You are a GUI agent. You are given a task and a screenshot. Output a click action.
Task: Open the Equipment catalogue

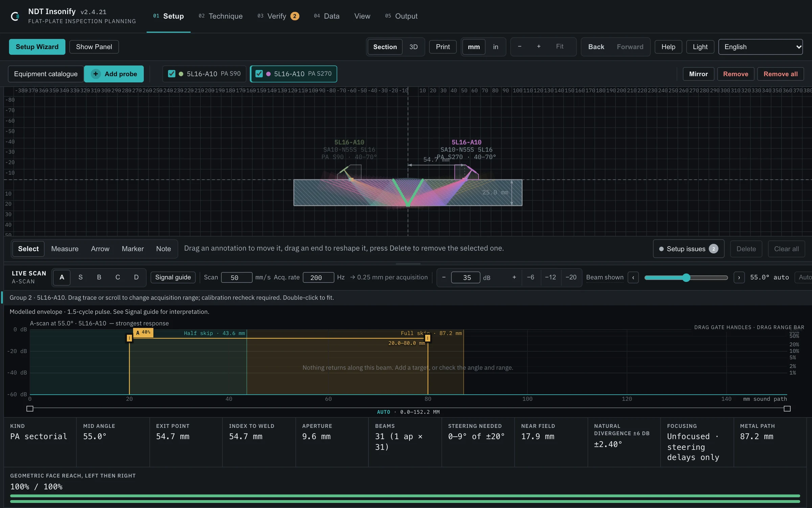point(46,74)
